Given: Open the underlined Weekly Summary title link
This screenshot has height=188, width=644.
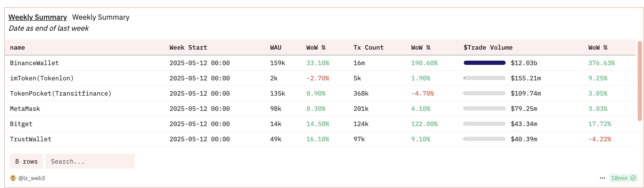Looking at the screenshot, I should click(37, 17).
